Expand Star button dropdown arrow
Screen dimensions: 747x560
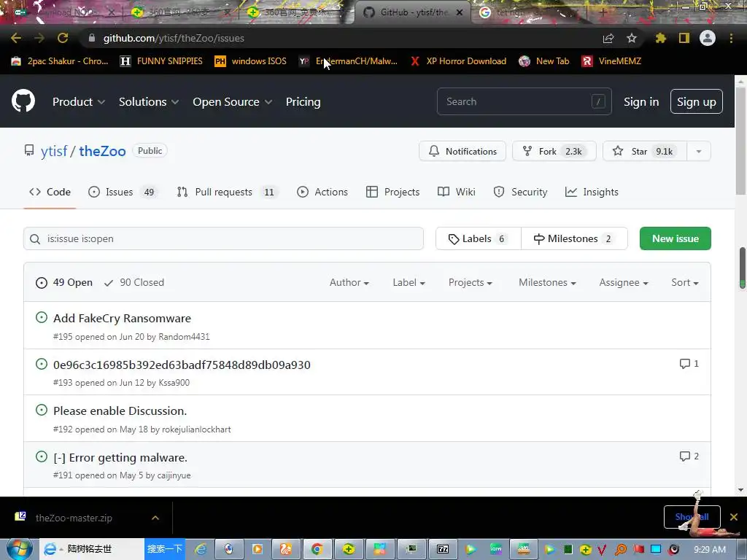pos(699,152)
